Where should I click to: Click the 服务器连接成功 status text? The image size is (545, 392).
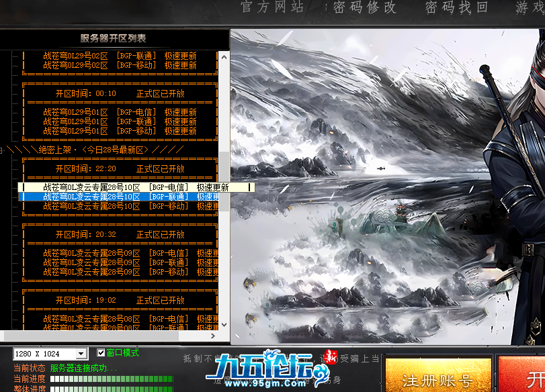click(83, 368)
